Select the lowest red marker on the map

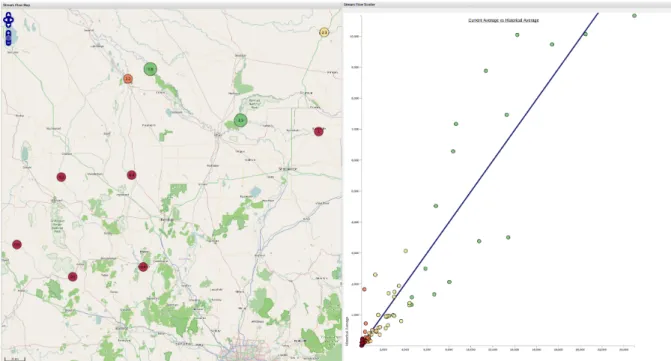click(72, 277)
